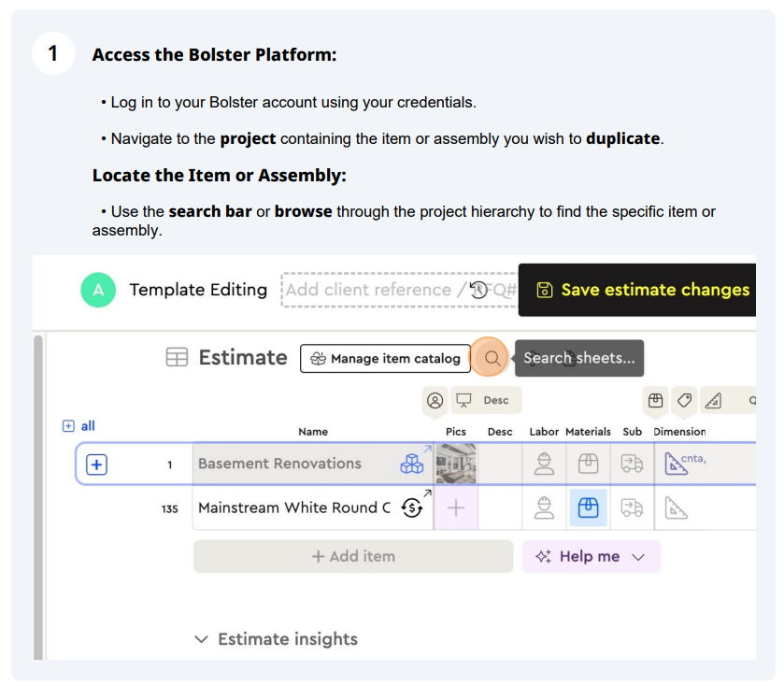784x686 pixels.
Task: Click the user circle icon in column toolbar
Action: 435,401
